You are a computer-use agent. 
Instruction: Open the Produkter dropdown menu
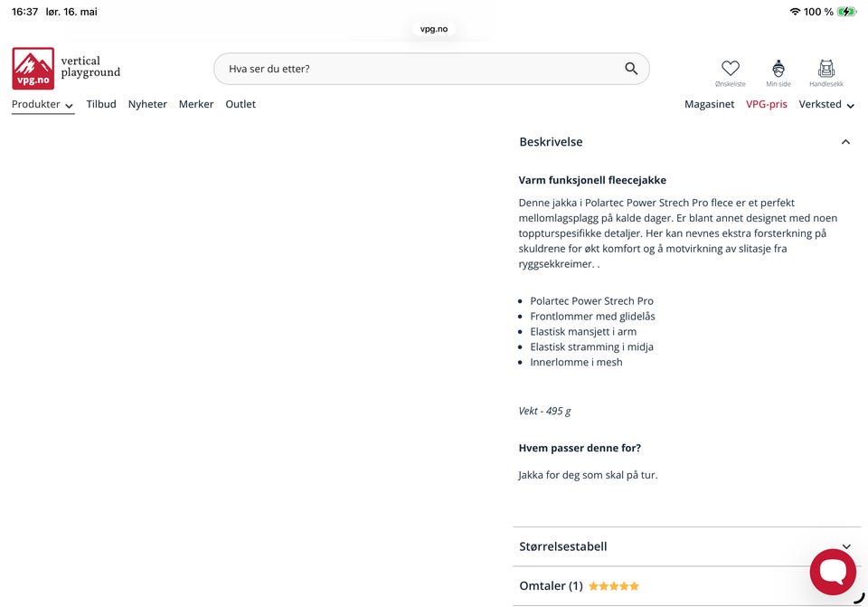[x=42, y=104]
